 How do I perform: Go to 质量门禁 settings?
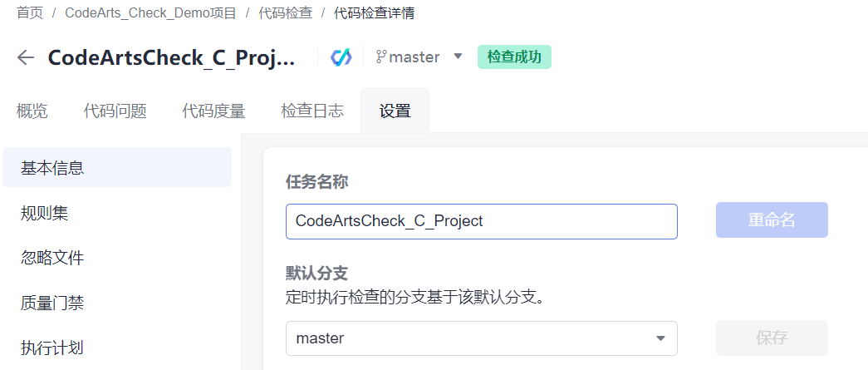pyautogui.click(x=52, y=303)
